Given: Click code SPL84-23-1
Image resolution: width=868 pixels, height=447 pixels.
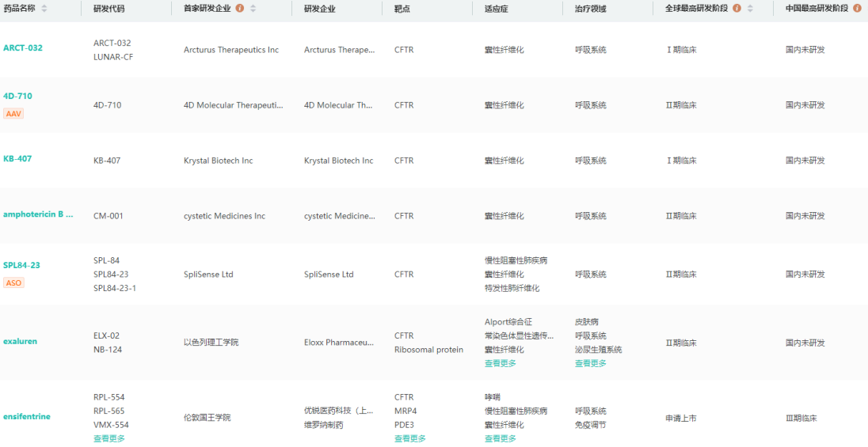Looking at the screenshot, I should [x=115, y=288].
